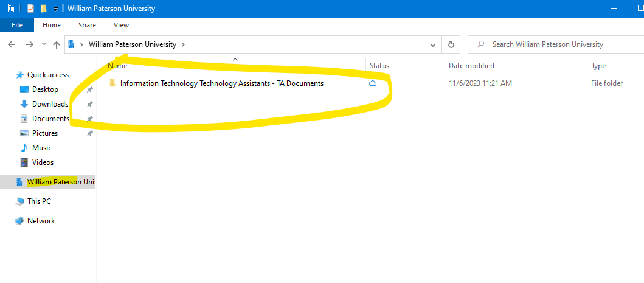Open Customize Quick Access Toolbar dropdown
Image resolution: width=644 pixels, height=283 pixels.
pos(55,9)
